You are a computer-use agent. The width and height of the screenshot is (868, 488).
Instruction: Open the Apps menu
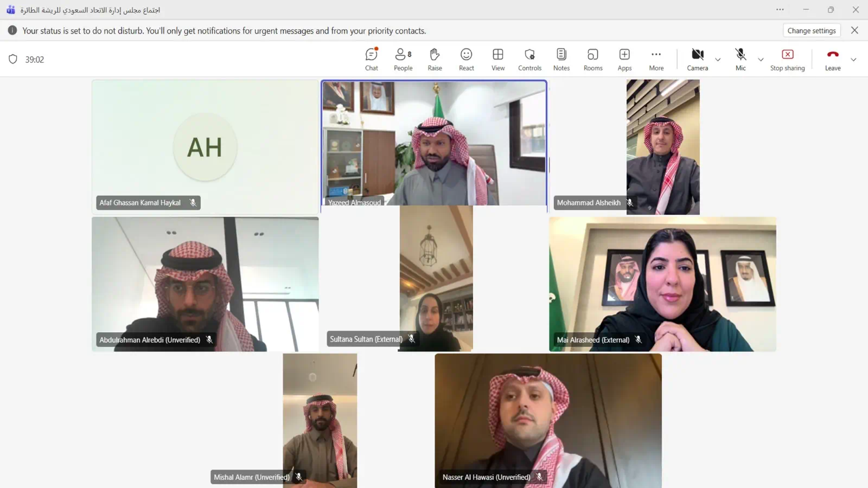pos(624,59)
